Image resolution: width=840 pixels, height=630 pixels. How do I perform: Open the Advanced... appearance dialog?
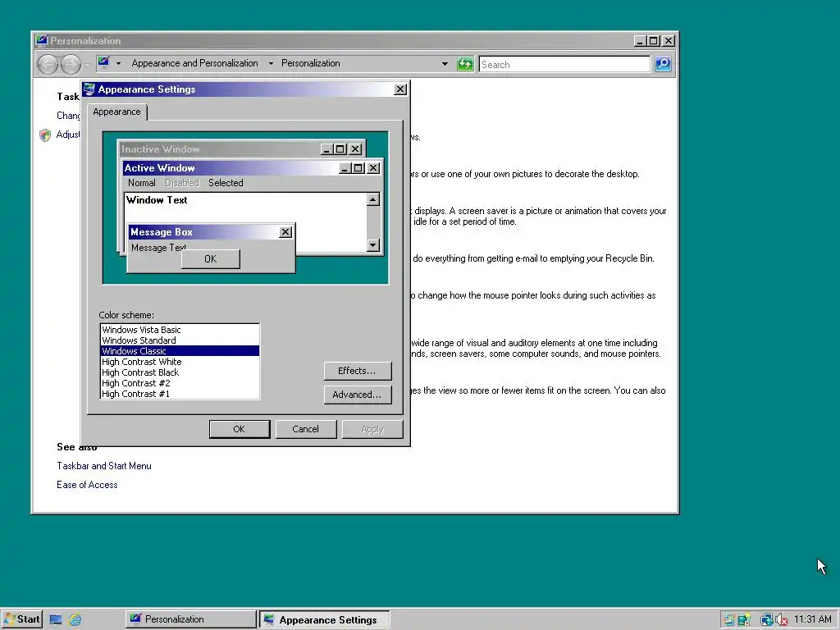click(358, 395)
